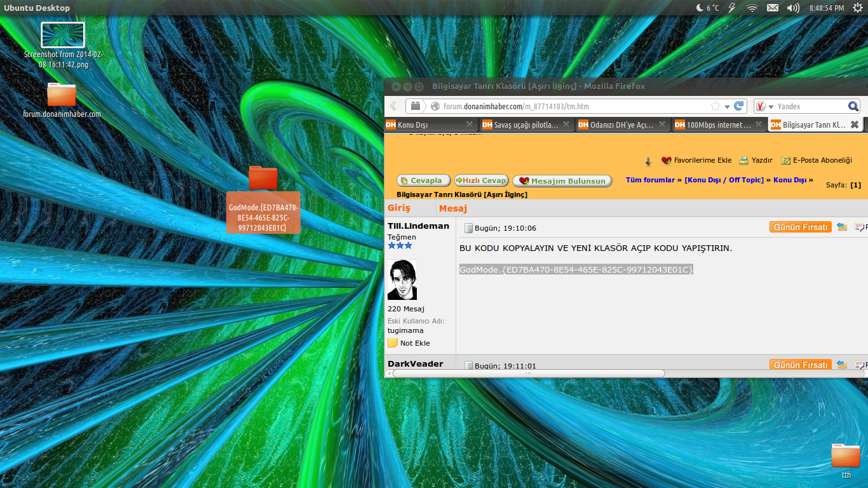Bookmark page with the star icon
This screenshot has width=868, height=488.
click(715, 106)
